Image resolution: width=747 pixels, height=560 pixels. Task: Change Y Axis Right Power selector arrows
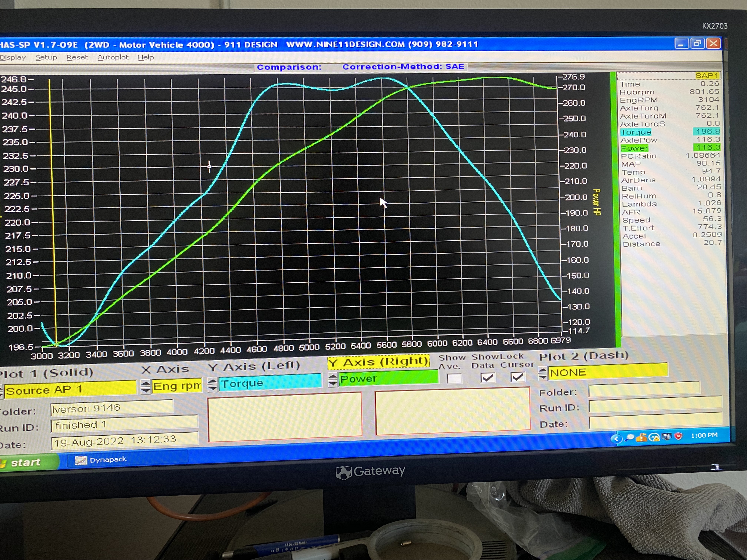(333, 379)
